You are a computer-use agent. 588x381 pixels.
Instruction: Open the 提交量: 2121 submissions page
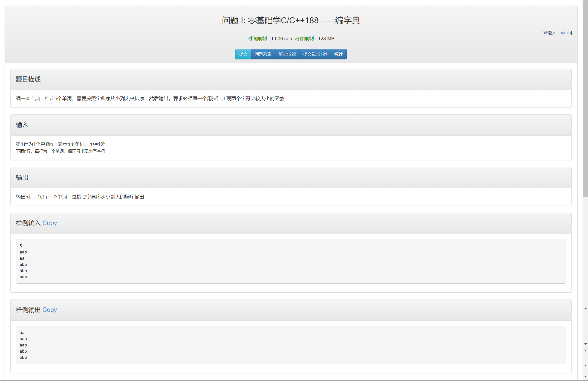[315, 54]
